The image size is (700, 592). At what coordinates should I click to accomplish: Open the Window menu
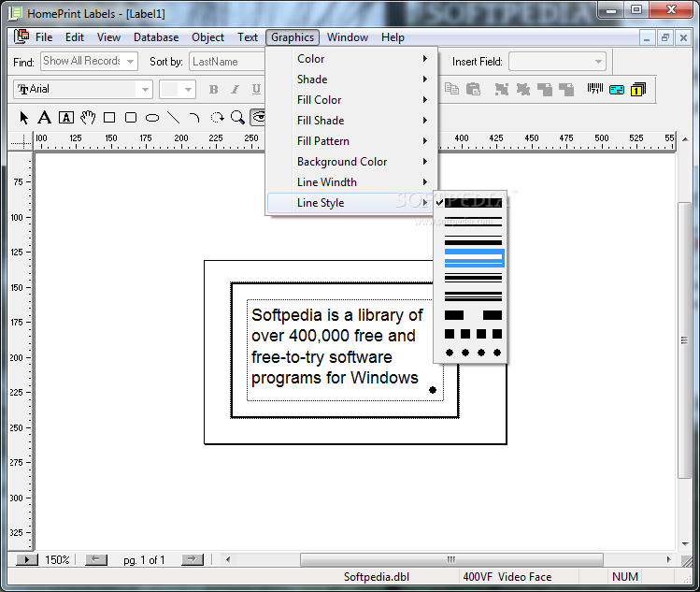point(348,37)
